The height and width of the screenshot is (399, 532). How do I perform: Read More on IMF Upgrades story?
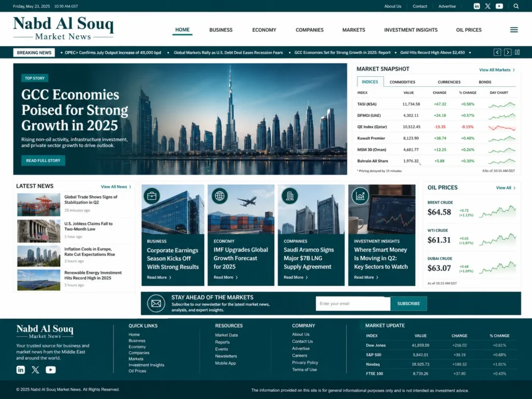225,277
